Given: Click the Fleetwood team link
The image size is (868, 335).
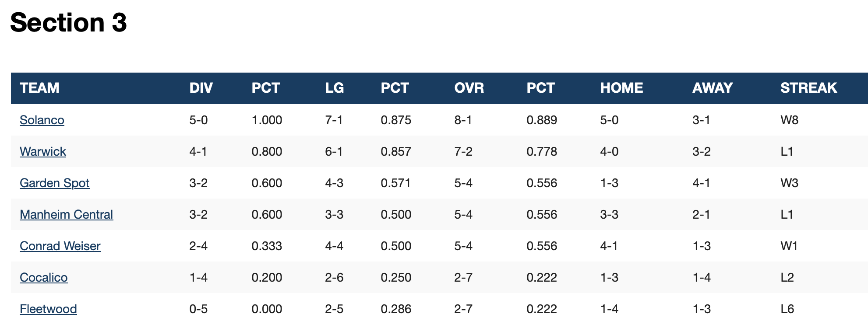Looking at the screenshot, I should [x=48, y=309].
